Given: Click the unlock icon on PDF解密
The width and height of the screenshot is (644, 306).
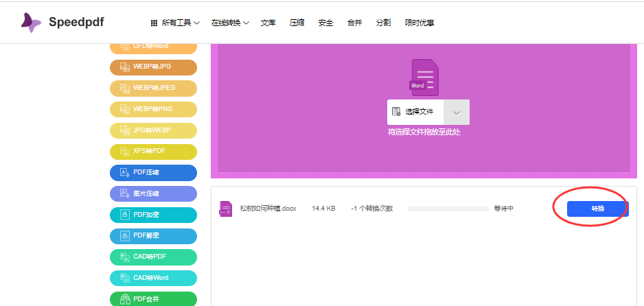Looking at the screenshot, I should point(125,236).
